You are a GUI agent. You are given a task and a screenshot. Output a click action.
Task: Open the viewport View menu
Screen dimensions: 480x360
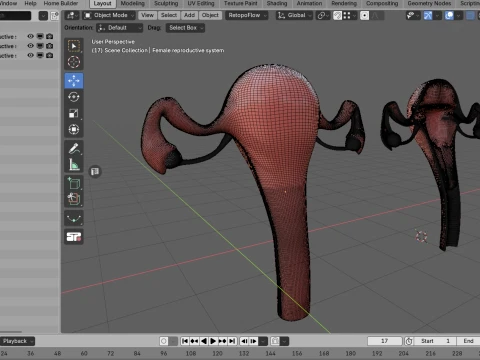click(x=147, y=15)
